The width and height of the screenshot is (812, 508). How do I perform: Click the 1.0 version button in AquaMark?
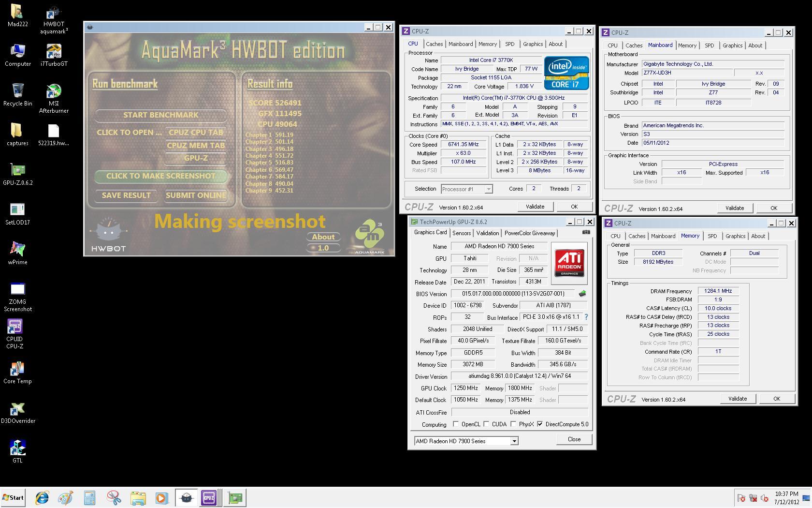(323, 248)
